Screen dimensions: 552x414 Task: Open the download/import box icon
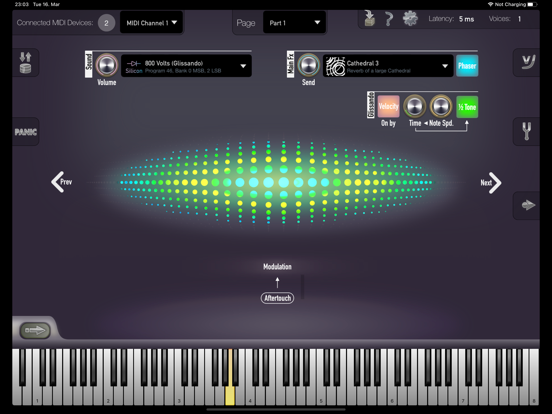pos(369,18)
